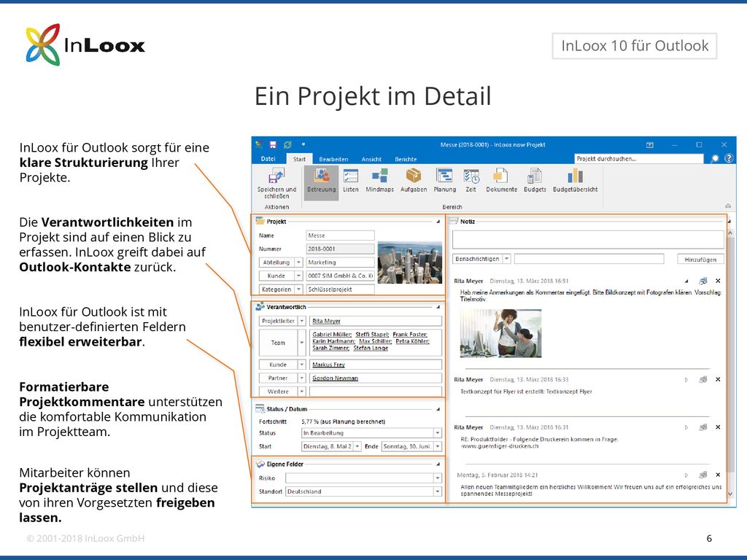
Task: Click the search magnifier icon
Action: coord(715,158)
